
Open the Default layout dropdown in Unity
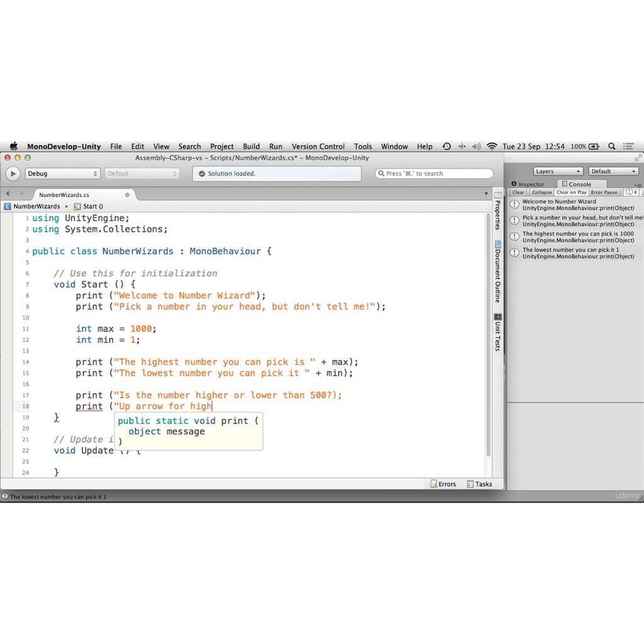[613, 171]
